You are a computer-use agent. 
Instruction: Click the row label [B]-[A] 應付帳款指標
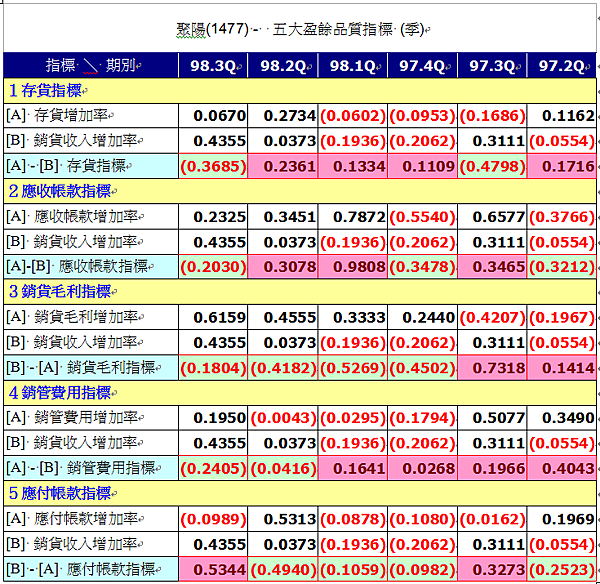(x=83, y=569)
